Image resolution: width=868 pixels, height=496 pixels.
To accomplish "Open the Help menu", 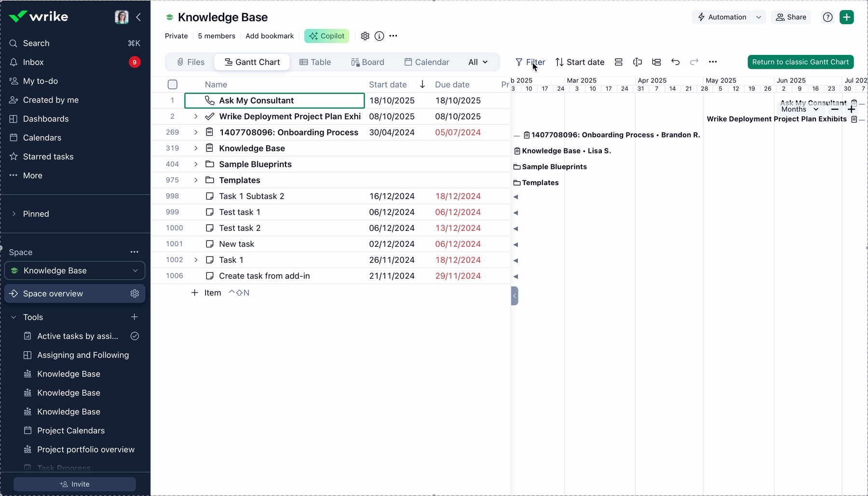I will point(827,17).
